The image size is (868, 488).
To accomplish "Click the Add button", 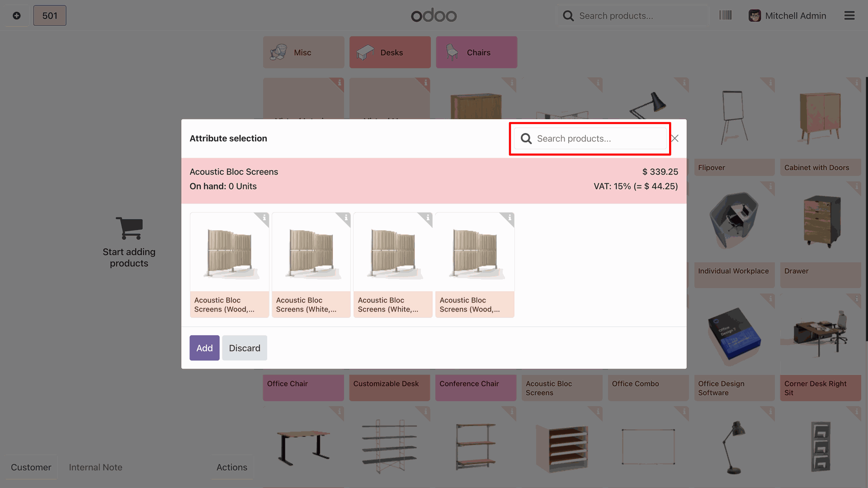I will coord(204,348).
